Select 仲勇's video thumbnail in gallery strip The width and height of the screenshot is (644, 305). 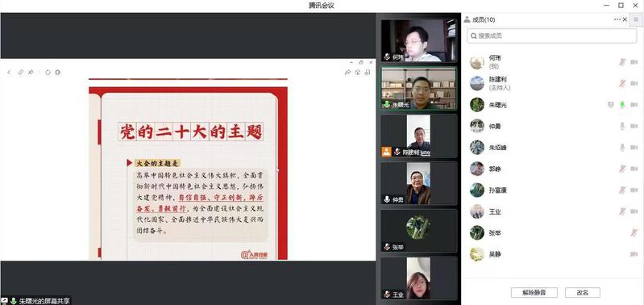(418, 183)
